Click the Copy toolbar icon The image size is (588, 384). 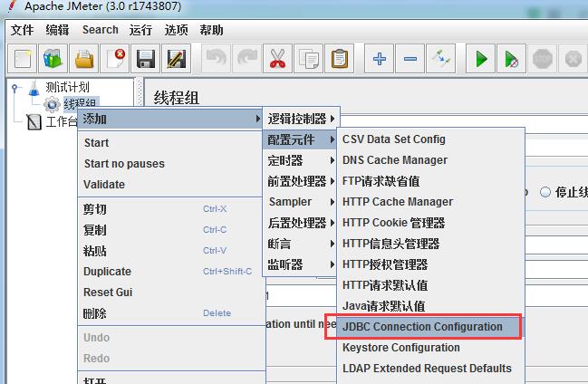(x=309, y=59)
